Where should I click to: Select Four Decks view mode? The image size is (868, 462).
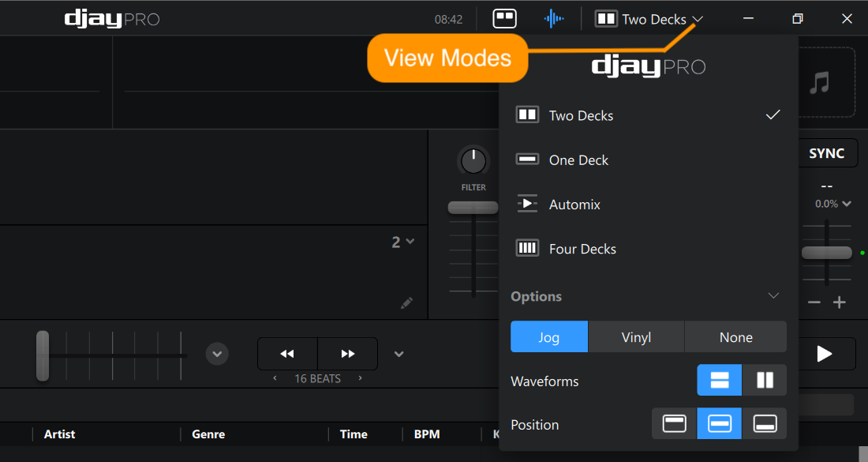(x=648, y=249)
